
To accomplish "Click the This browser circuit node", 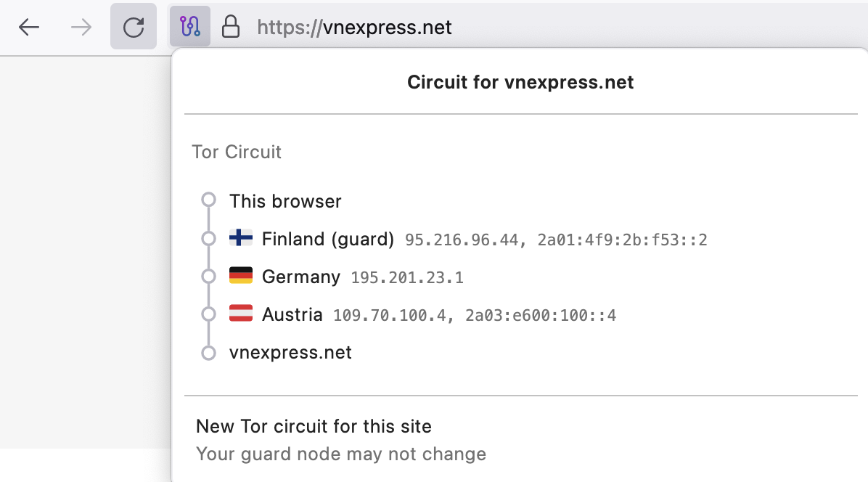I will point(285,201).
